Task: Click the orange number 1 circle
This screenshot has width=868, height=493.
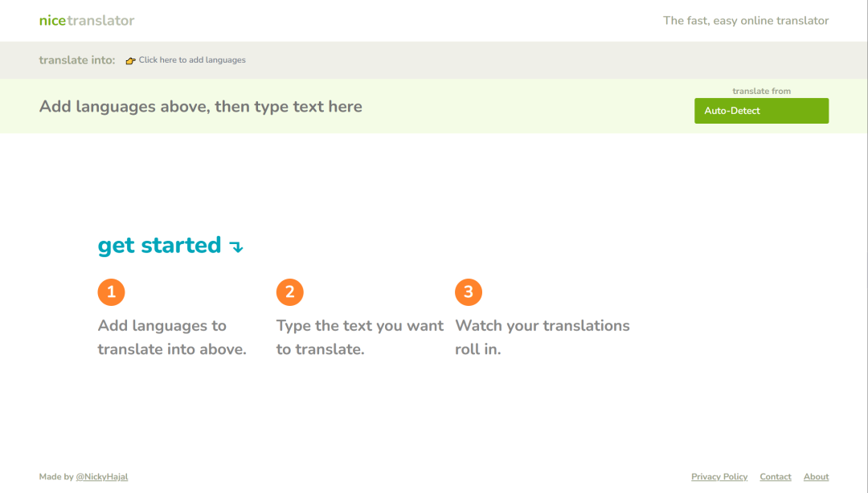Action: [111, 292]
